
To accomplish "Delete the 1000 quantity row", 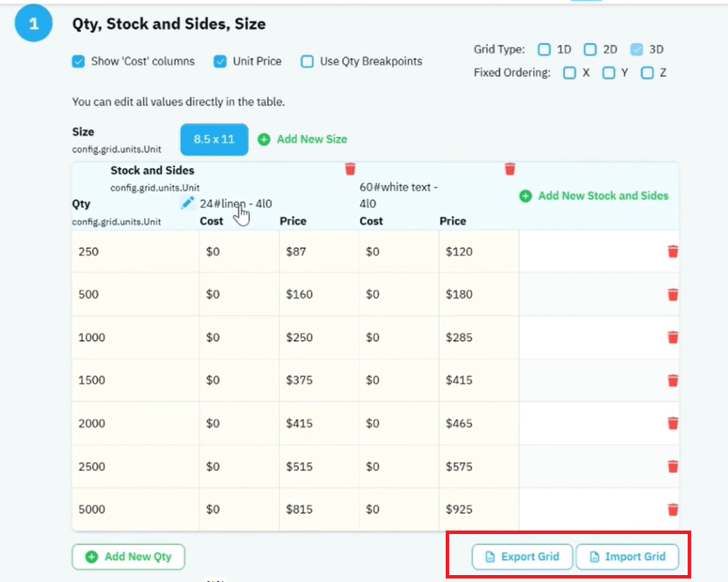I will (x=673, y=337).
